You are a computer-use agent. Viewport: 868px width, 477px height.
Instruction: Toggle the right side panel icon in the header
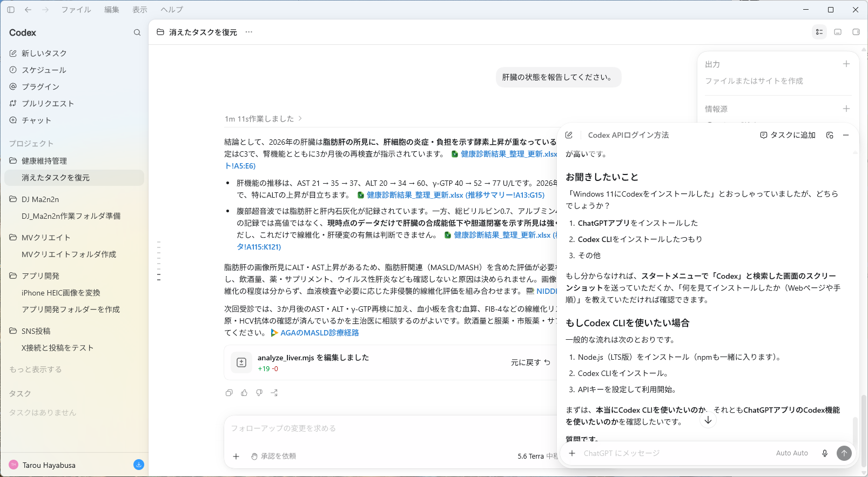tap(856, 32)
